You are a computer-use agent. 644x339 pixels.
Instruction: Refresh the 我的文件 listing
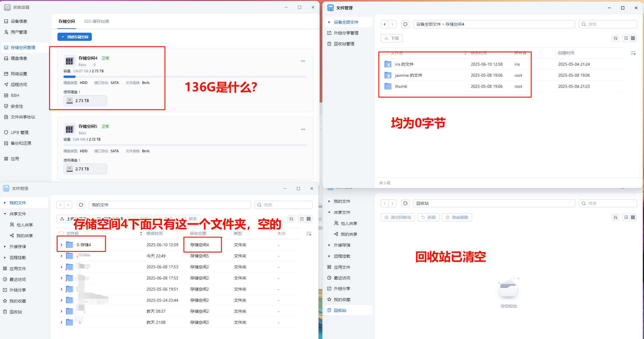coord(81,205)
